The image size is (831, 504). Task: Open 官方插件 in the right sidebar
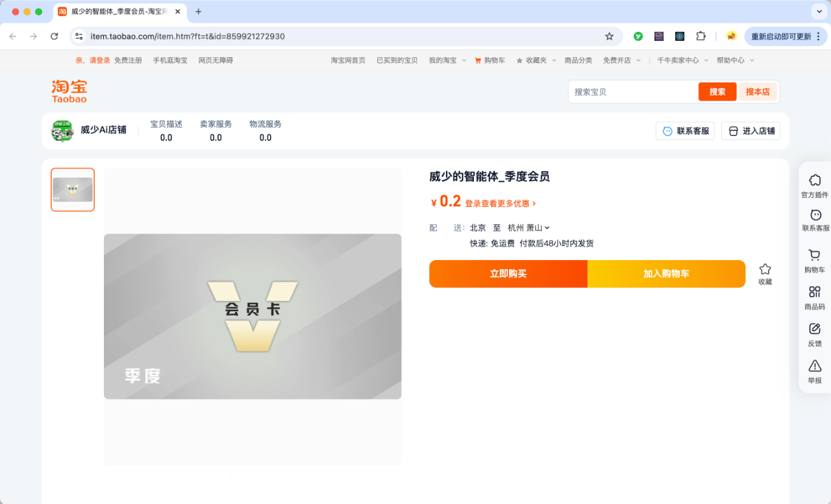coord(815,186)
